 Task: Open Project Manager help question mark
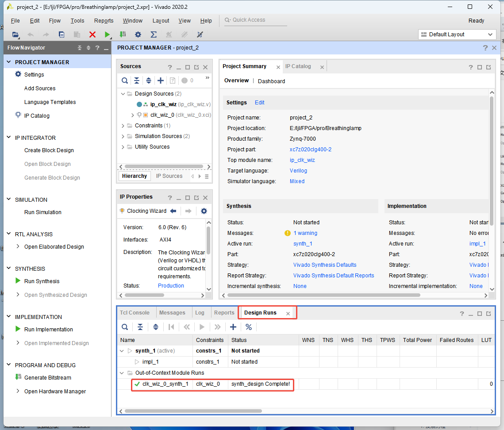pos(485,48)
